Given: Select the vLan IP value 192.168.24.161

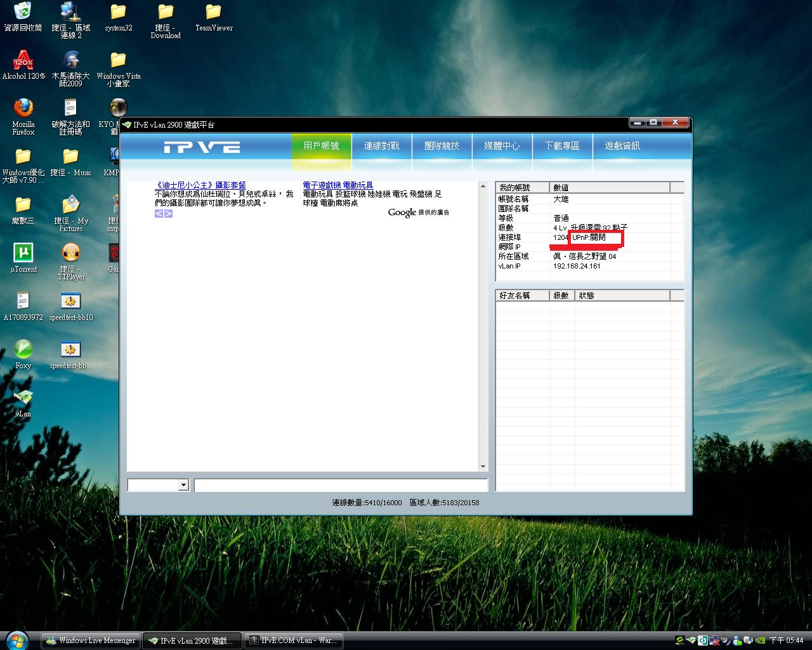Looking at the screenshot, I should click(x=577, y=266).
